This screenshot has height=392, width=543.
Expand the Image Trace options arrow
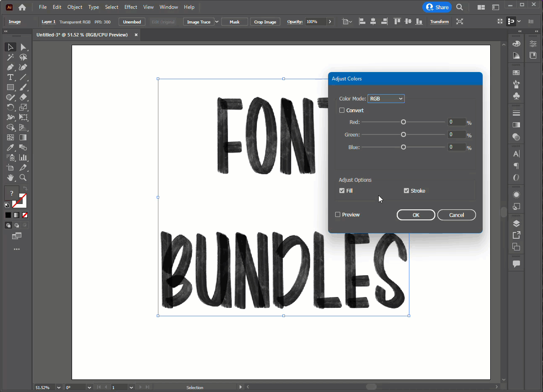(x=217, y=22)
